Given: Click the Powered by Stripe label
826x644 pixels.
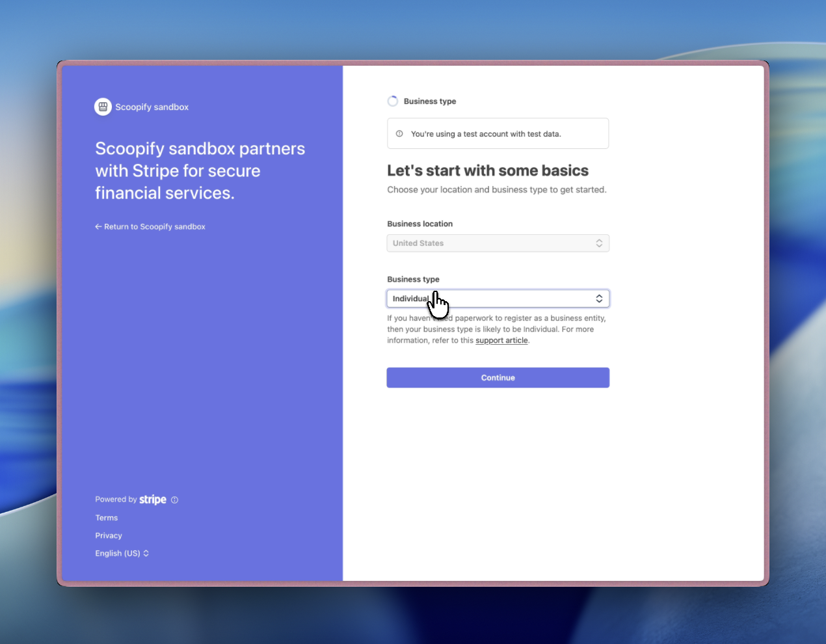Looking at the screenshot, I should 116,499.
